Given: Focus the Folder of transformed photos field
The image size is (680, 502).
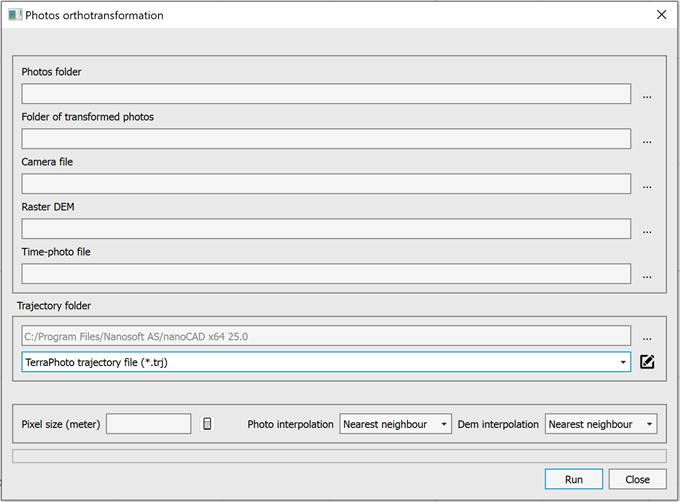Looking at the screenshot, I should click(x=326, y=139).
